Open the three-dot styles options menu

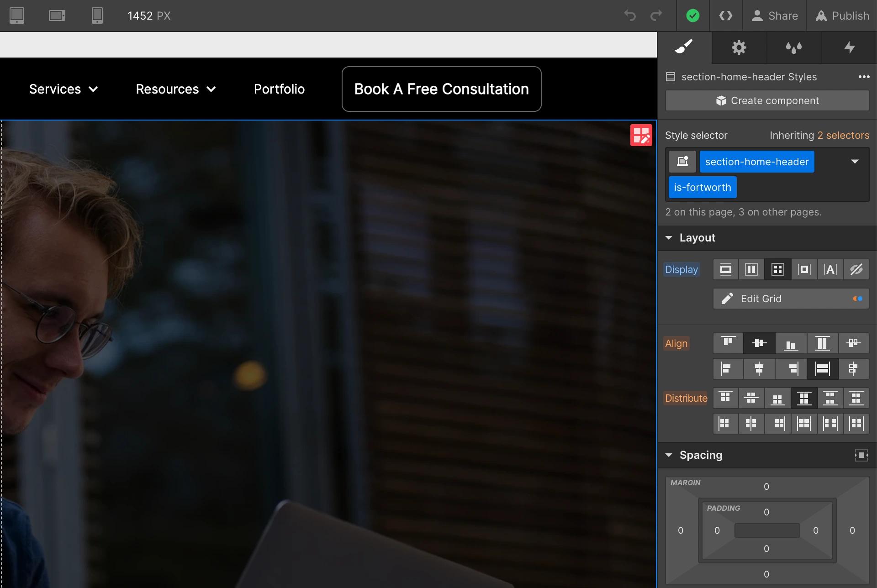[x=864, y=77]
